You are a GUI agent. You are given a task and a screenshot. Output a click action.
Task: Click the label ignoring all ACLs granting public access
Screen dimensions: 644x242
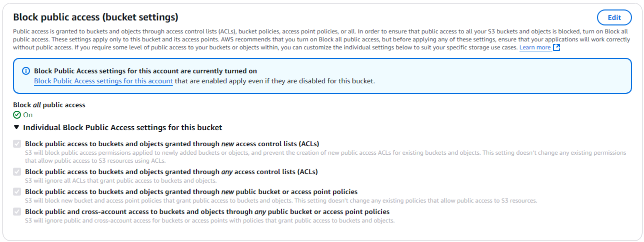pyautogui.click(x=120, y=181)
